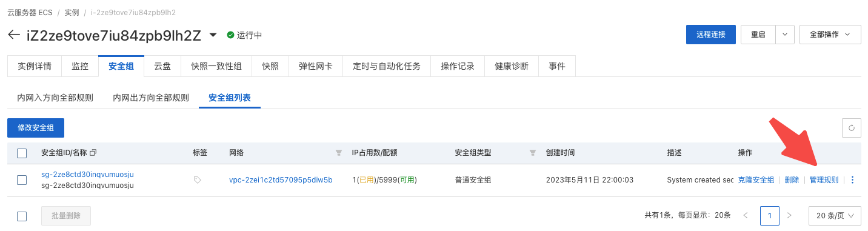Click the 管理规则 link
This screenshot has height=231, width=868.
click(x=824, y=180)
